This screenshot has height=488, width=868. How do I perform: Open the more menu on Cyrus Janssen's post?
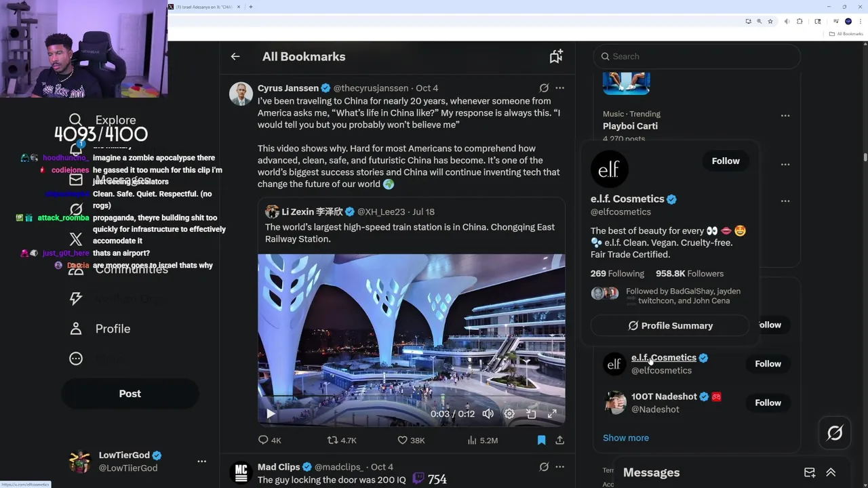(x=559, y=88)
